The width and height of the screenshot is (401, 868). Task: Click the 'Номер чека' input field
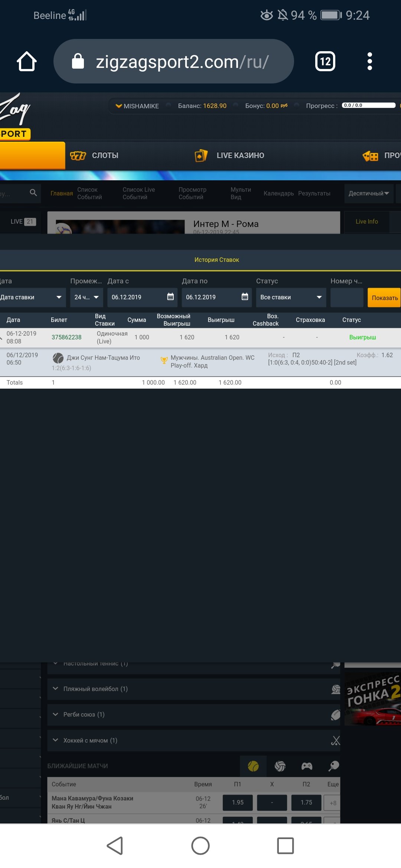pyautogui.click(x=346, y=297)
